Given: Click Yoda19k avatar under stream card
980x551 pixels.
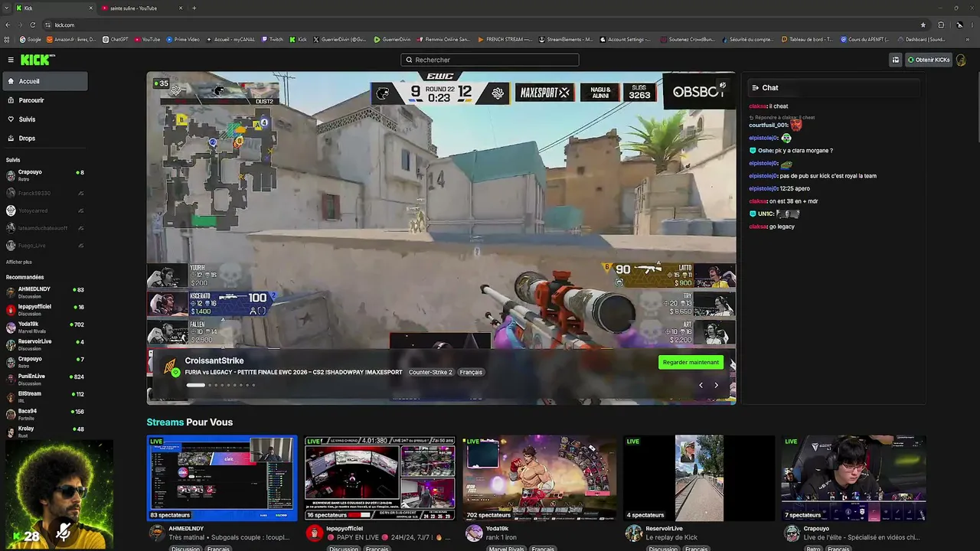Looking at the screenshot, I should tap(474, 533).
